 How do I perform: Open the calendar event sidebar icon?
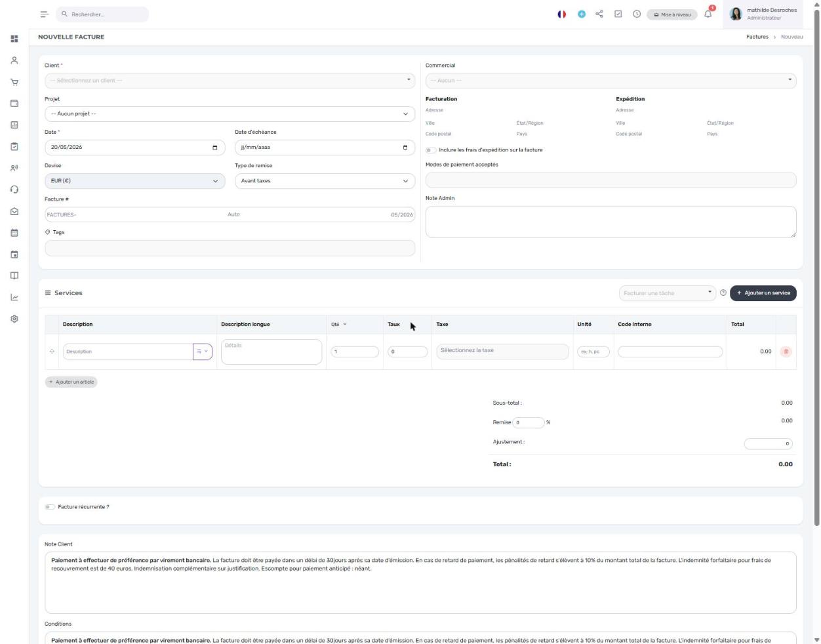(14, 254)
